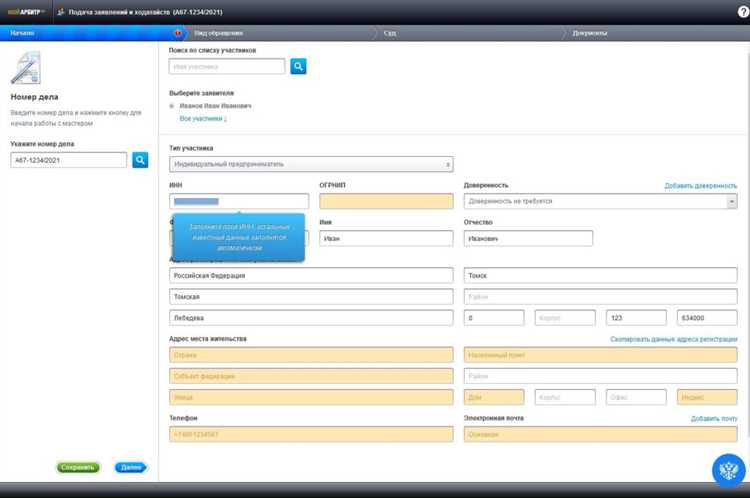Go to the Суд step tab
Screen dimensions: 750x498
tap(390, 33)
